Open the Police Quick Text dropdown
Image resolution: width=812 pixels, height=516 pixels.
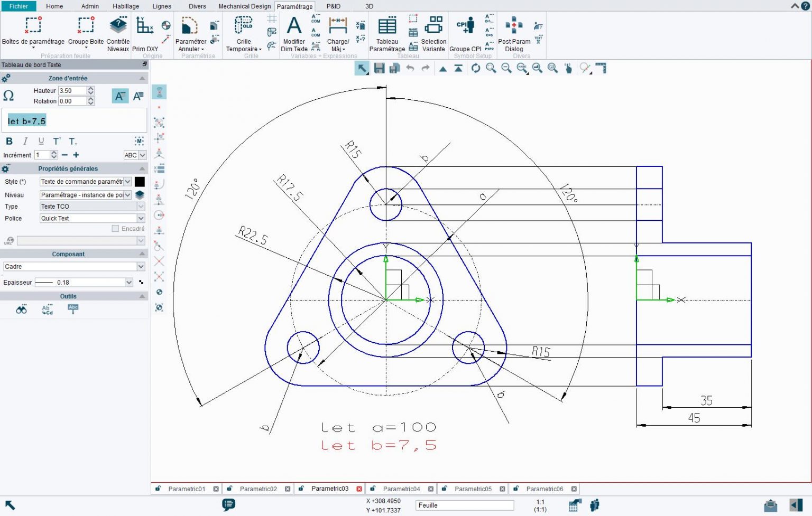(x=141, y=218)
